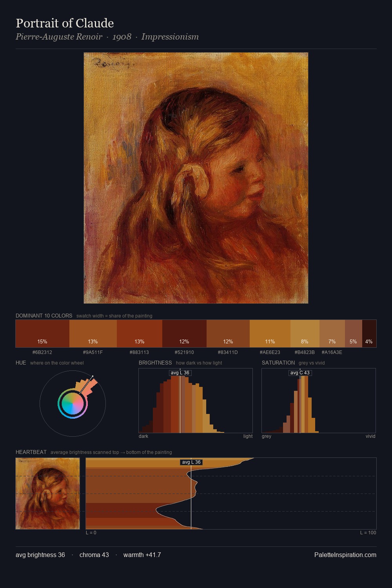Click the 'DOMINANT 10 COLORS' heading

[44, 316]
